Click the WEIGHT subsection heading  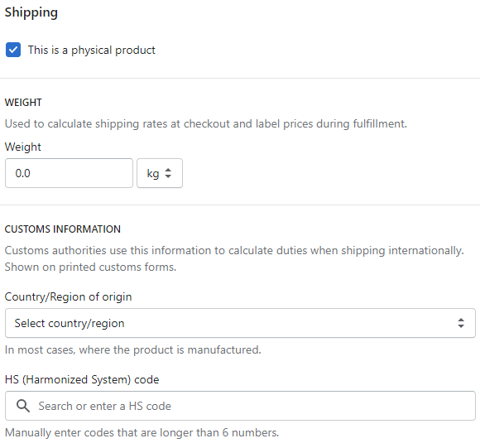(23, 103)
